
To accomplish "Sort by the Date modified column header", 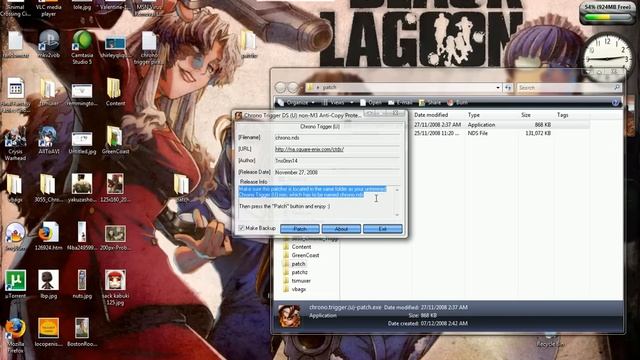I will coord(431,115).
